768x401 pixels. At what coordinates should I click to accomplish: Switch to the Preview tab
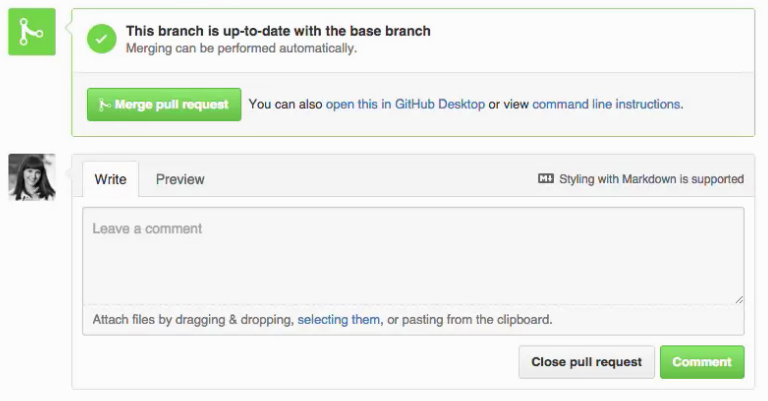point(180,179)
